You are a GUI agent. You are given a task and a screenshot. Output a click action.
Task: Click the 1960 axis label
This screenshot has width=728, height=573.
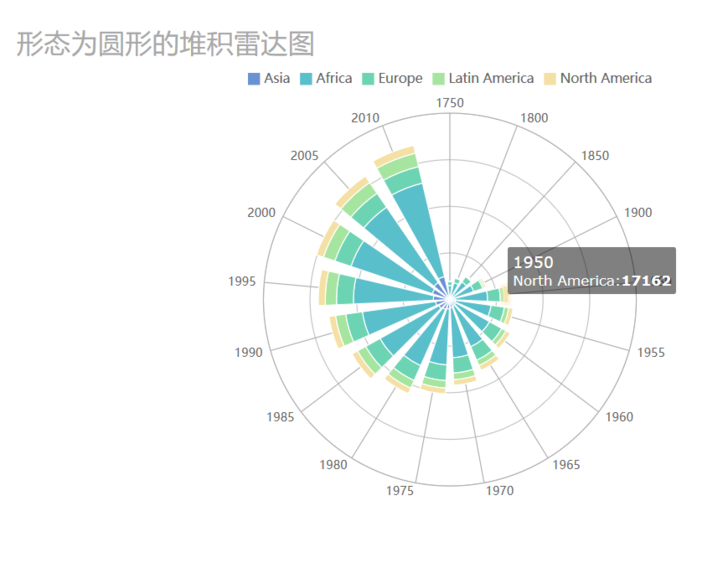[x=619, y=417]
